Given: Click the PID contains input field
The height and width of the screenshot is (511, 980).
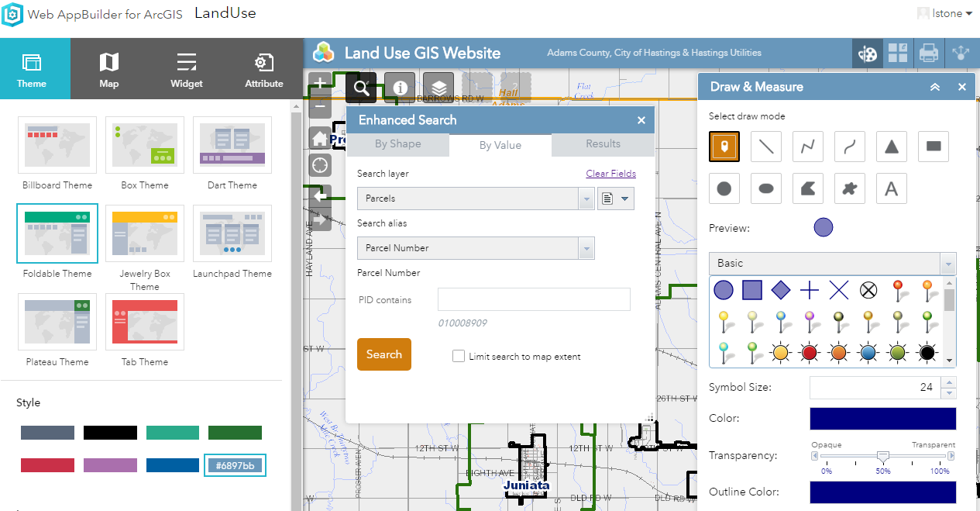Looking at the screenshot, I should [x=534, y=300].
